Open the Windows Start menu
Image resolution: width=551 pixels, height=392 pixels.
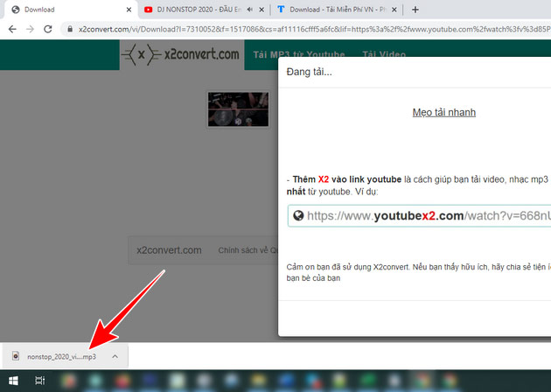[x=13, y=381]
